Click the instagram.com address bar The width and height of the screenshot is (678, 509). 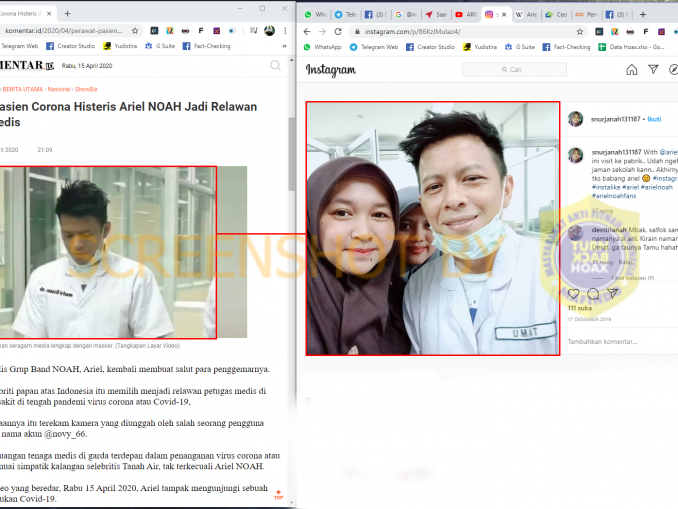(x=469, y=32)
